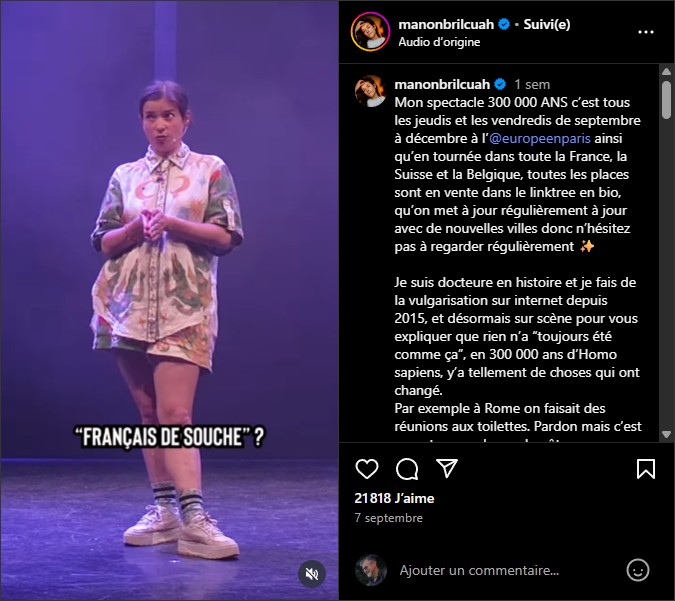Share the post via paper plane icon
This screenshot has width=675, height=601.
pyautogui.click(x=446, y=468)
